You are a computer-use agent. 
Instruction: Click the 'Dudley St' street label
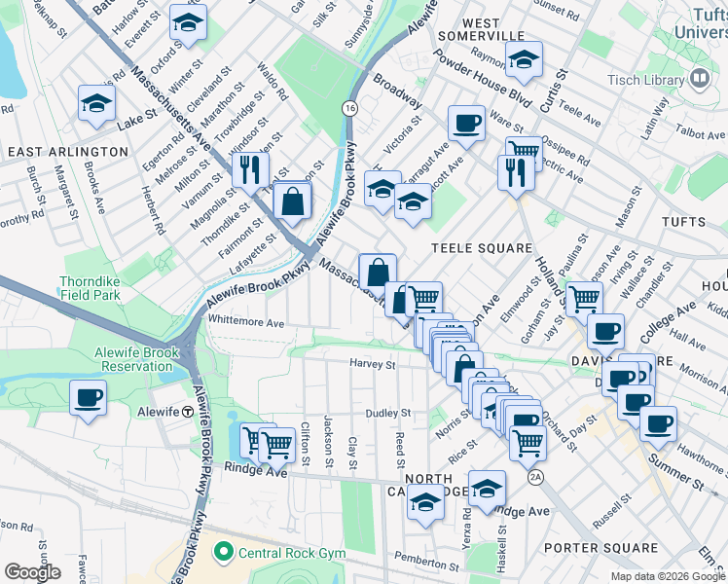tap(388, 413)
